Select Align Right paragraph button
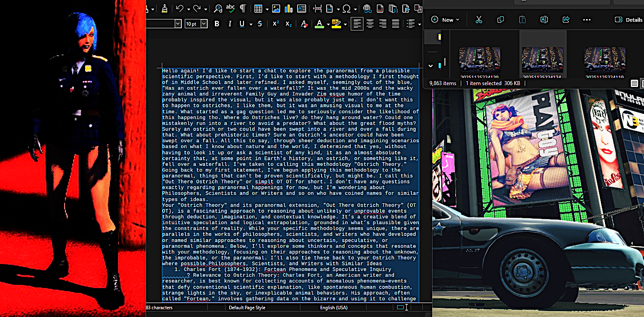 (383, 24)
